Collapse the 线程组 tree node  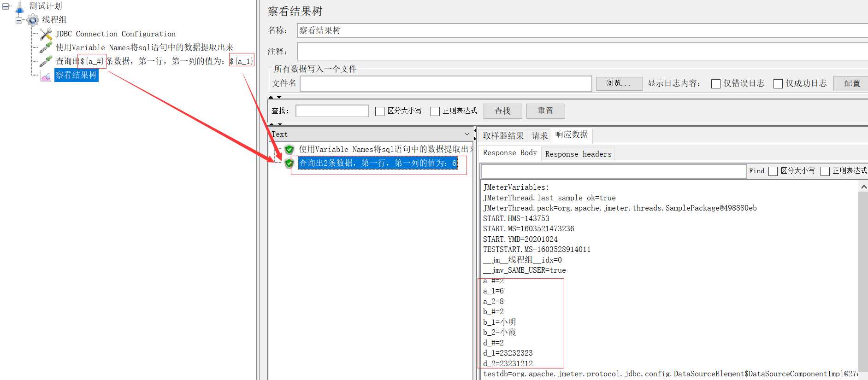19,20
